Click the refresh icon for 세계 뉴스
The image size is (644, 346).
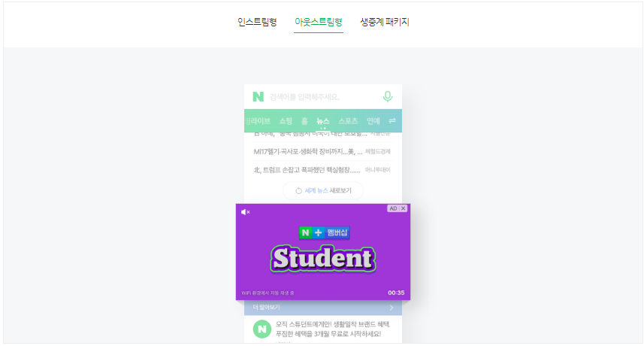pos(298,190)
